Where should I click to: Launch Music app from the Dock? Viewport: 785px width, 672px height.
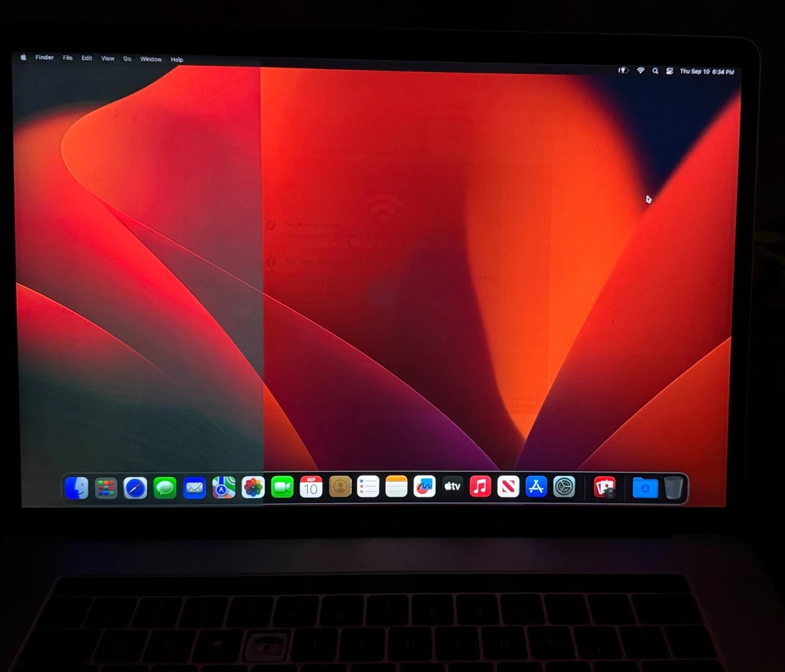(x=480, y=486)
